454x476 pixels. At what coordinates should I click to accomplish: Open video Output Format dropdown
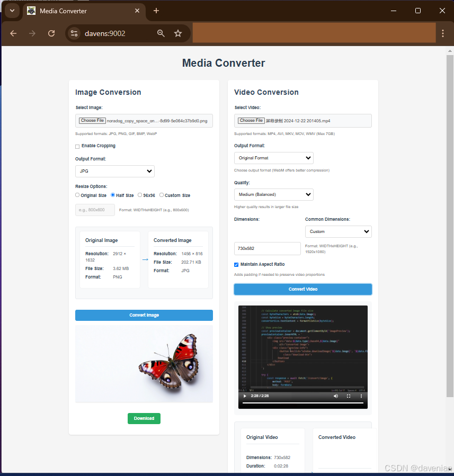[273, 158]
